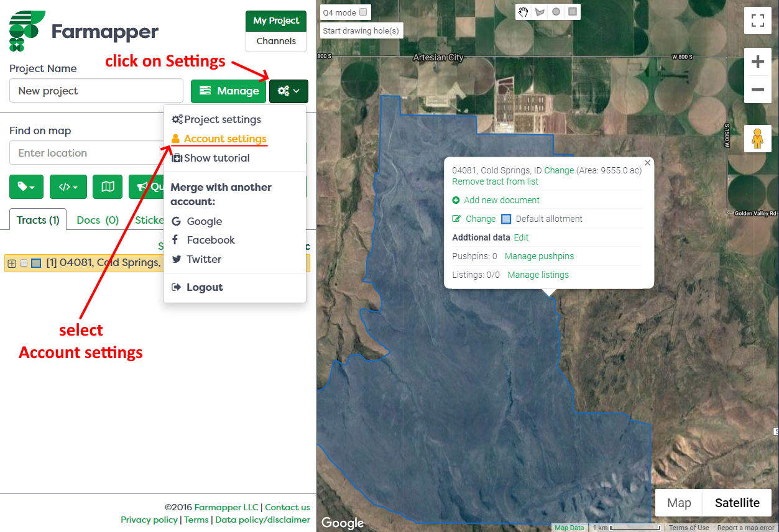The image size is (779, 532).
Task: Open the embed code dropdown button
Action: coord(68,186)
